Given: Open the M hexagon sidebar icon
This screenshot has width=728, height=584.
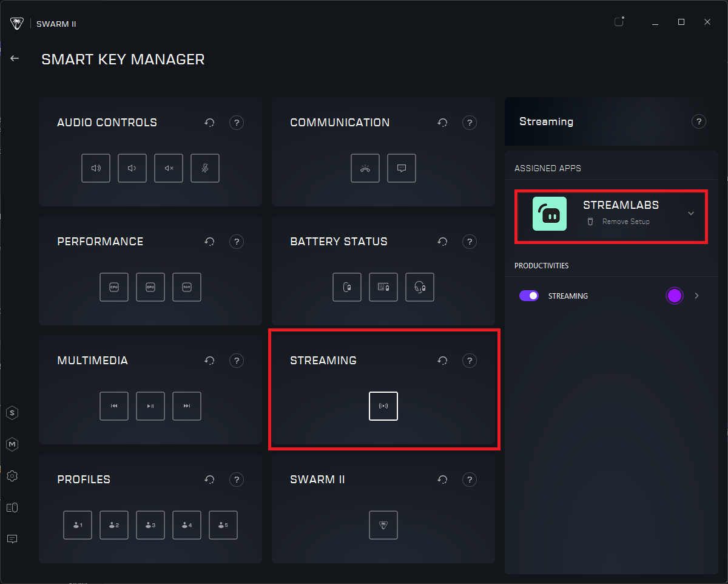Looking at the screenshot, I should click(x=12, y=444).
